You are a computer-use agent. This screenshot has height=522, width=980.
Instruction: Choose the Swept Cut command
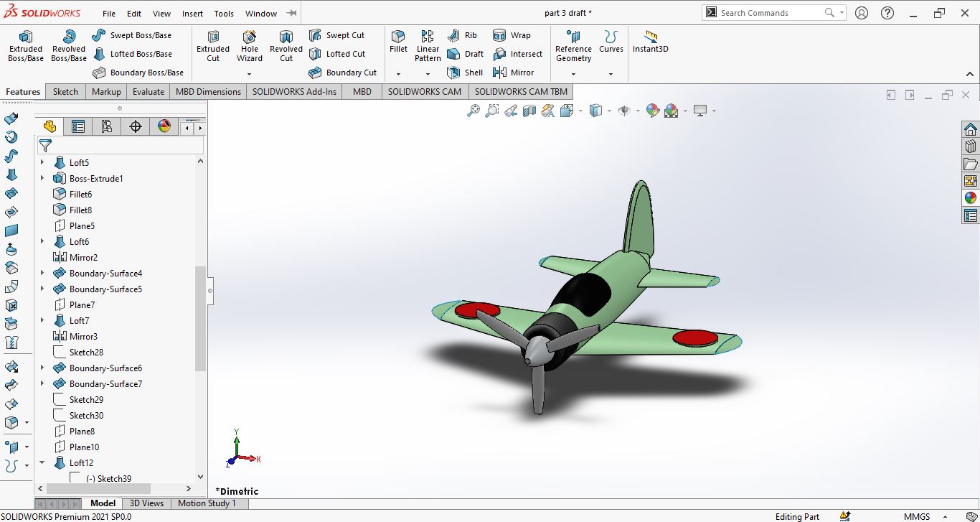coord(336,35)
